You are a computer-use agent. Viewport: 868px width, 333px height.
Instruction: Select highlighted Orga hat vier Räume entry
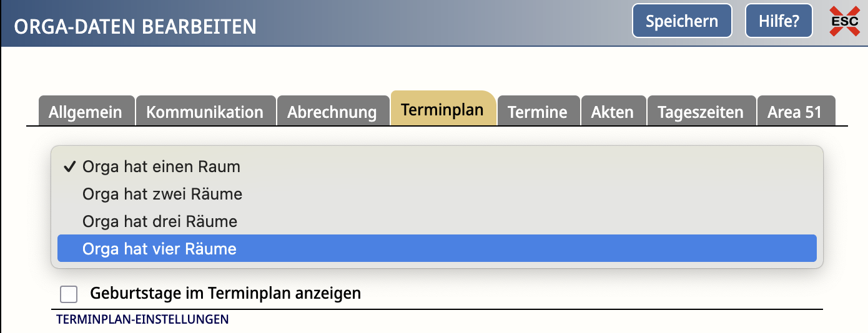click(x=437, y=249)
